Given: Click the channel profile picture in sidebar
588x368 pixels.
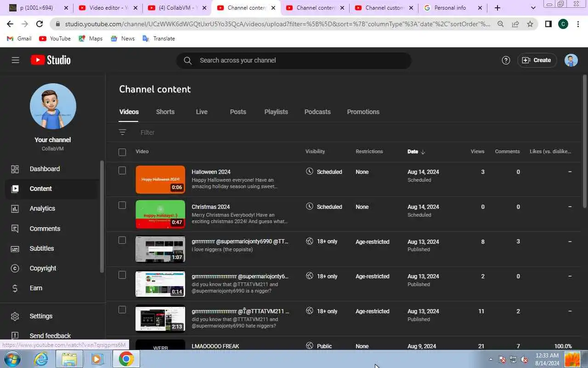Looking at the screenshot, I should (x=53, y=106).
